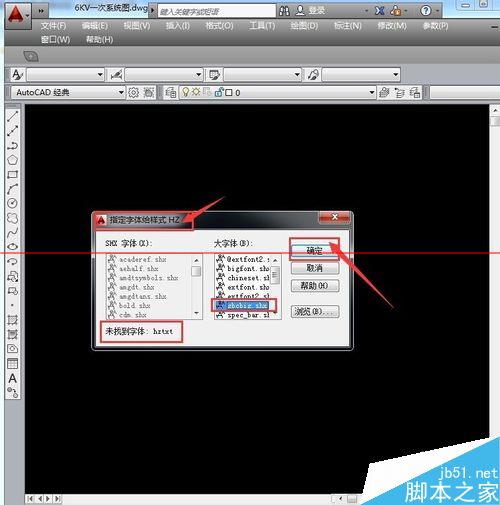The width and height of the screenshot is (500, 505).
Task: Select the Add Selected tool
Action: click(12, 392)
